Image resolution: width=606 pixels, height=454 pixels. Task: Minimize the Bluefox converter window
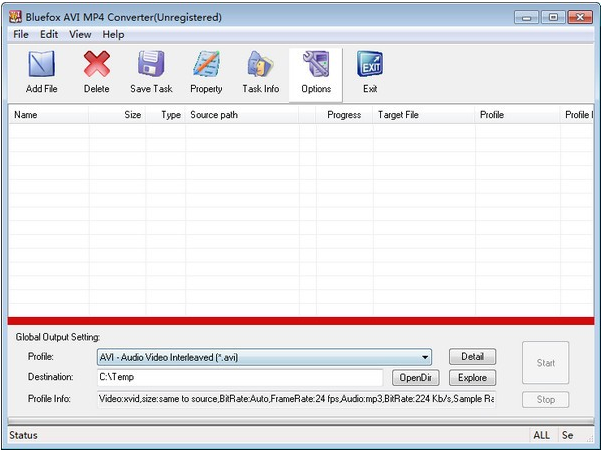[526, 17]
